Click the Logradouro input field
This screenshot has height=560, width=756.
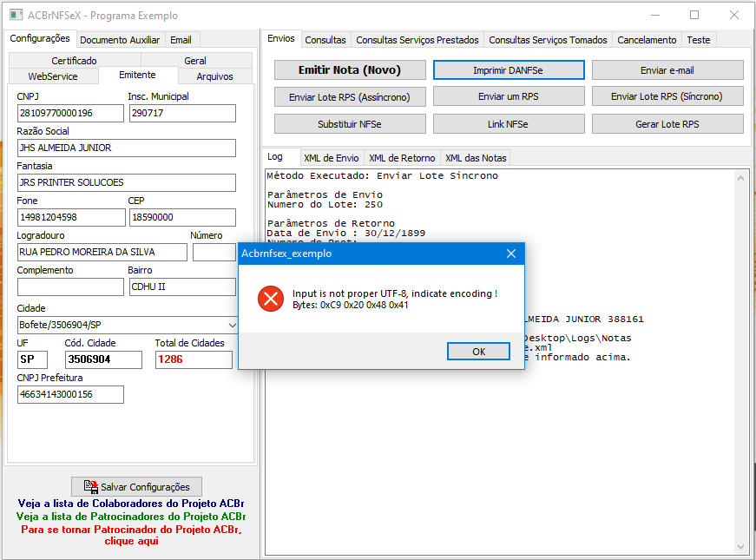pos(102,253)
